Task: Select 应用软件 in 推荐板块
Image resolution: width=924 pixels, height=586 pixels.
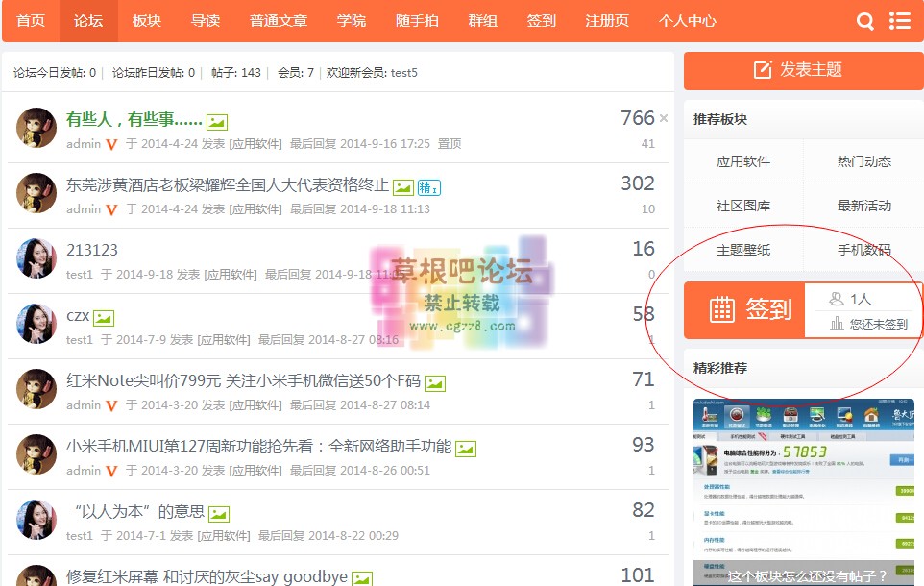Action: pyautogui.click(x=743, y=161)
